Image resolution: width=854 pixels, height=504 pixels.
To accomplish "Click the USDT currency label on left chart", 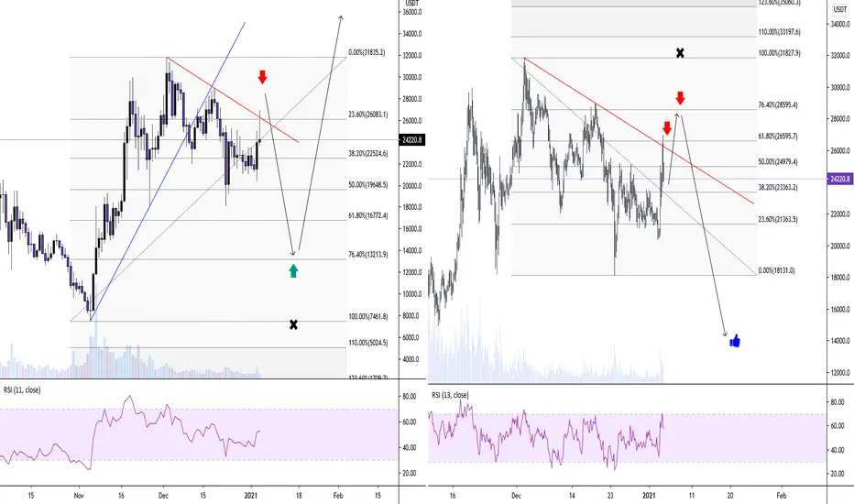I will coord(412,4).
